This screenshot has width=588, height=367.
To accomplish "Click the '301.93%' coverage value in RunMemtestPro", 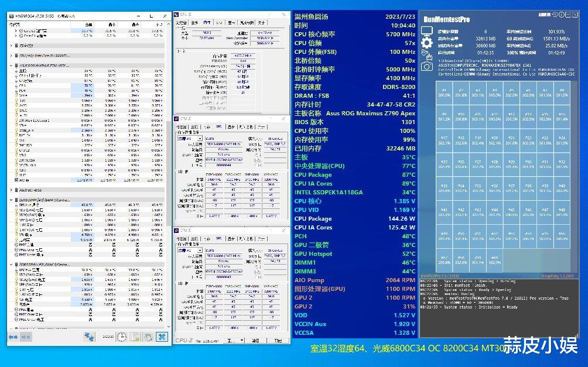I will 556,32.
